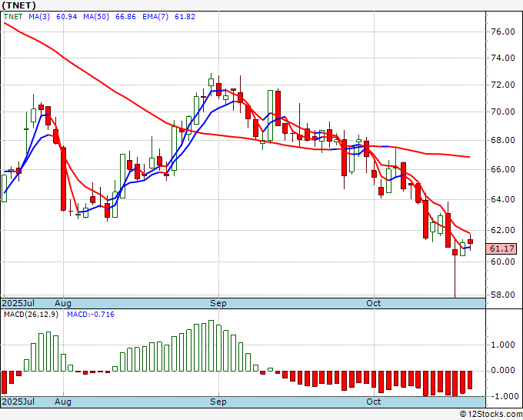Click the EMA(7) value 61.82
The width and height of the screenshot is (523, 420).
point(185,17)
